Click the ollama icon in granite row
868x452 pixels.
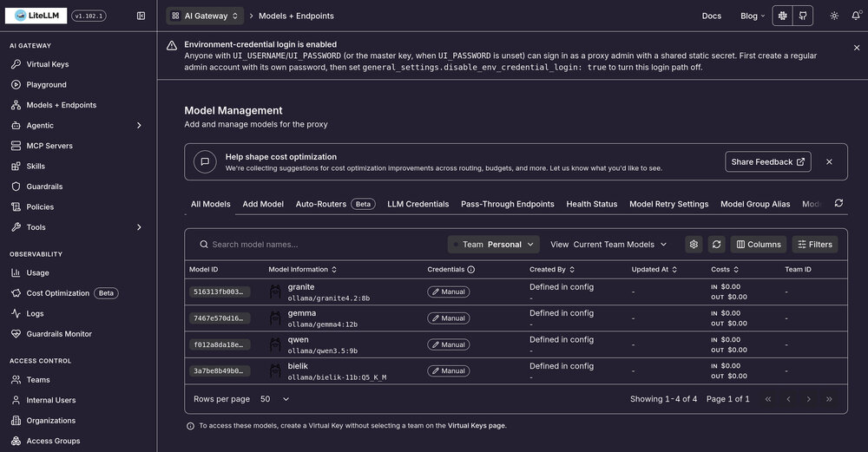[x=275, y=292]
